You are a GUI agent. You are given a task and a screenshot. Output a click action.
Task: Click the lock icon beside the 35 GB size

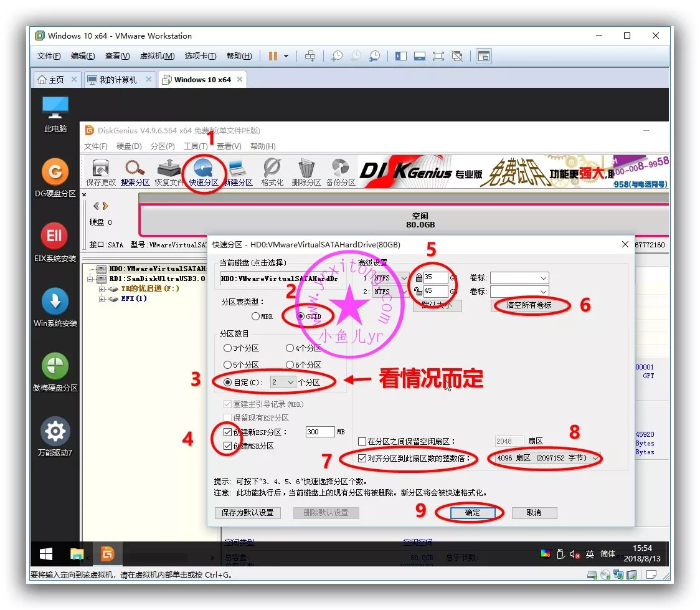(419, 278)
